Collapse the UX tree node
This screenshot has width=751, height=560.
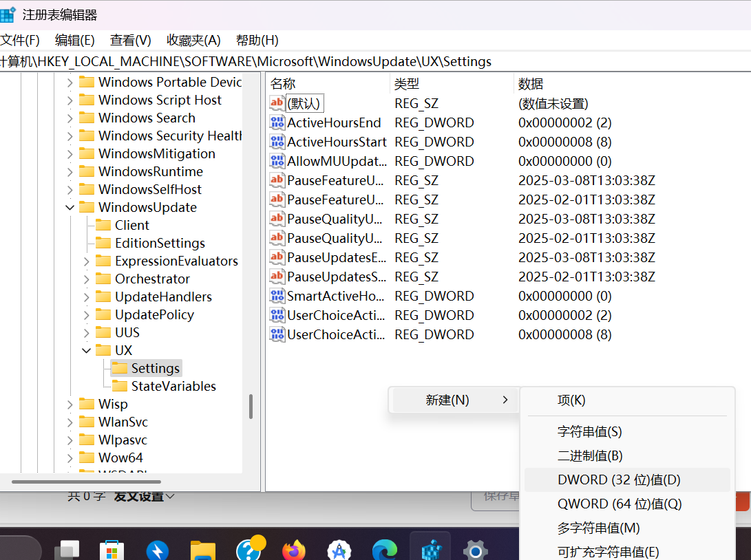coord(86,350)
